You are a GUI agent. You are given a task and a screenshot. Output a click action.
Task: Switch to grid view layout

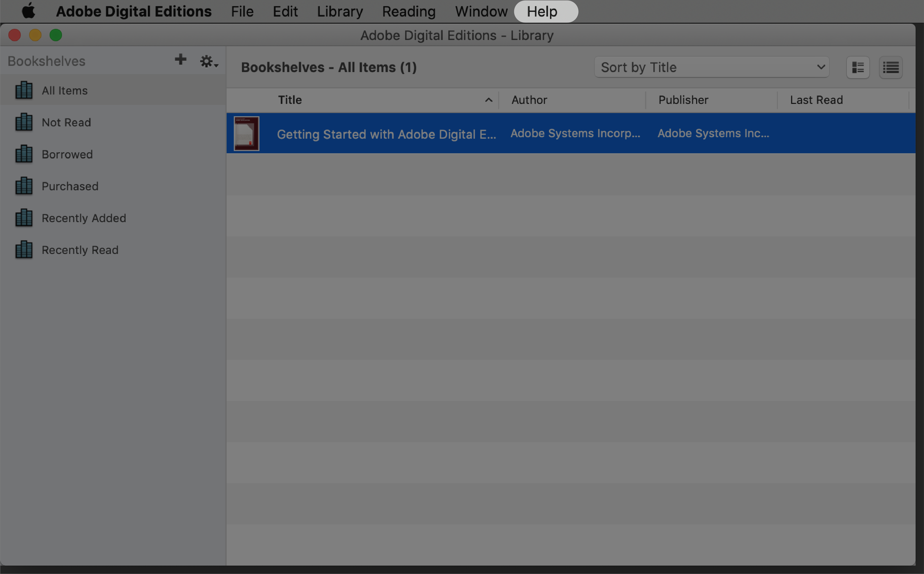[858, 67]
